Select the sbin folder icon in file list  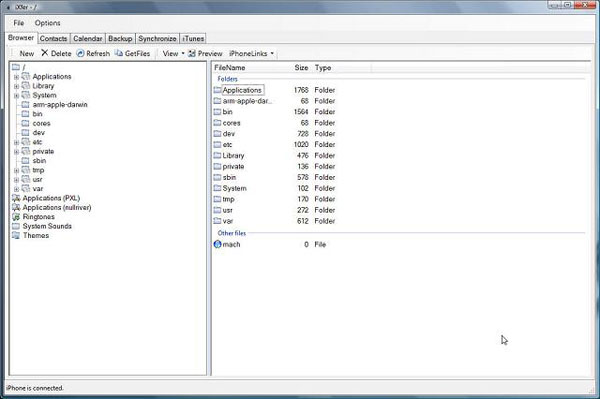click(x=217, y=177)
